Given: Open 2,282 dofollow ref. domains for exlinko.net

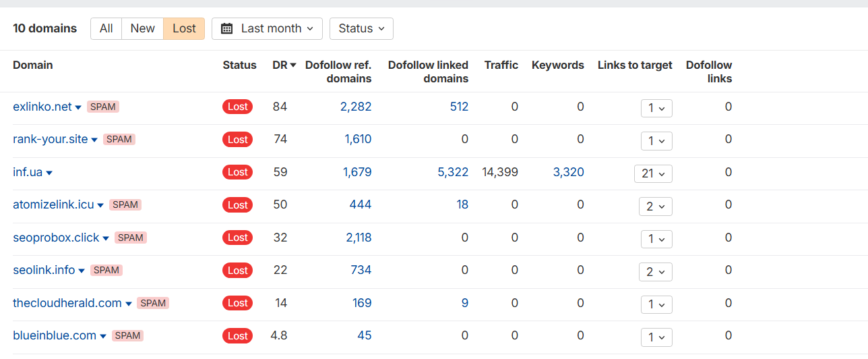Looking at the screenshot, I should coord(356,107).
